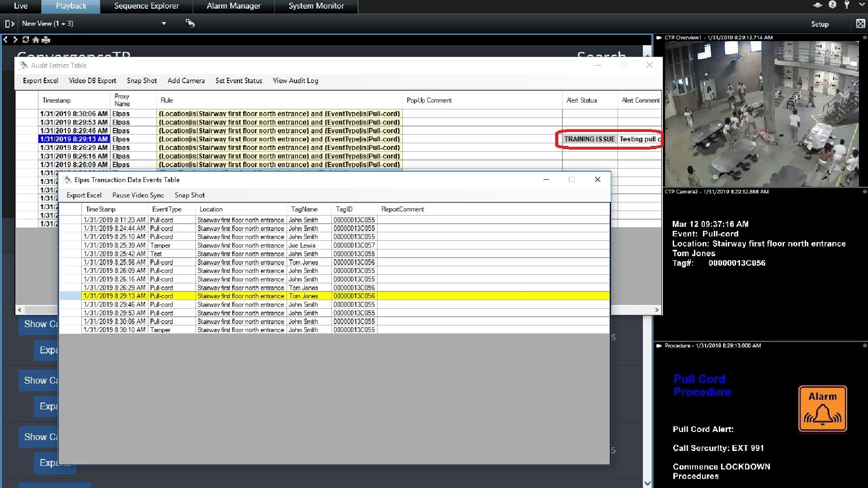Click the browser refresh icon
Image resolution: width=868 pixels, height=488 pixels.
[x=25, y=40]
